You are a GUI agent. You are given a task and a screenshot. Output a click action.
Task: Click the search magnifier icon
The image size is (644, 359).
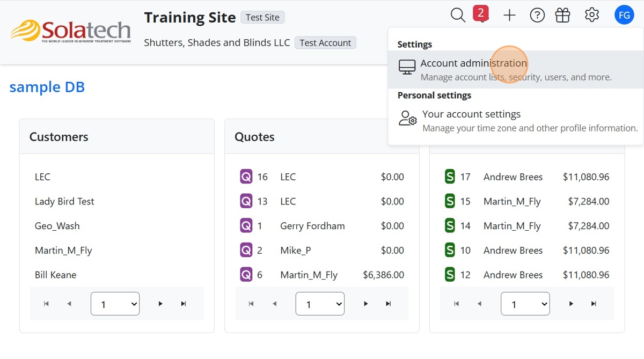[458, 16]
